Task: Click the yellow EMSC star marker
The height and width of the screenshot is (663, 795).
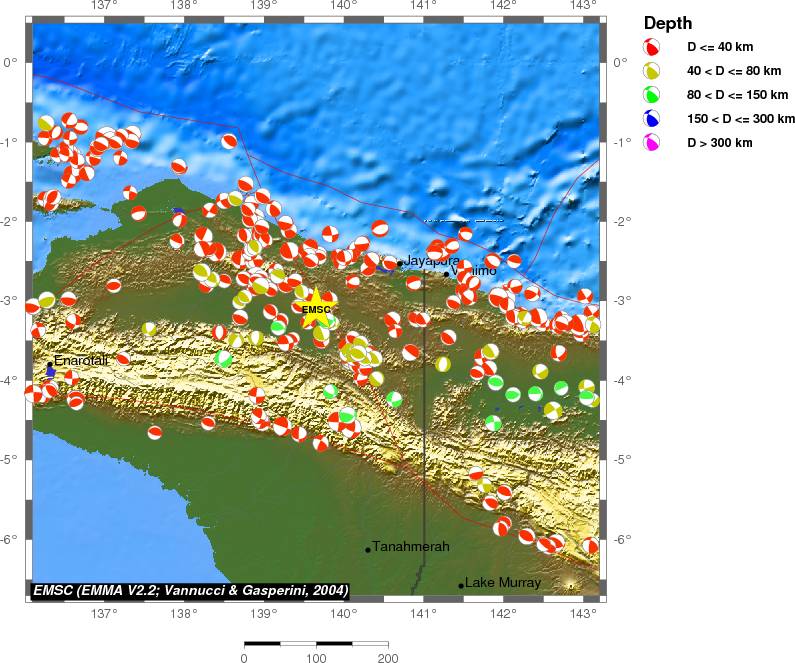Action: coord(316,308)
